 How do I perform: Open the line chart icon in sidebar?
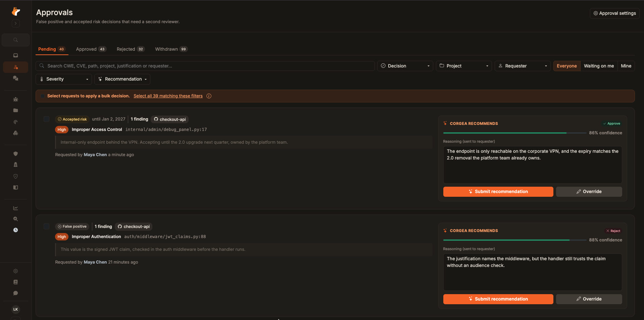tap(16, 208)
